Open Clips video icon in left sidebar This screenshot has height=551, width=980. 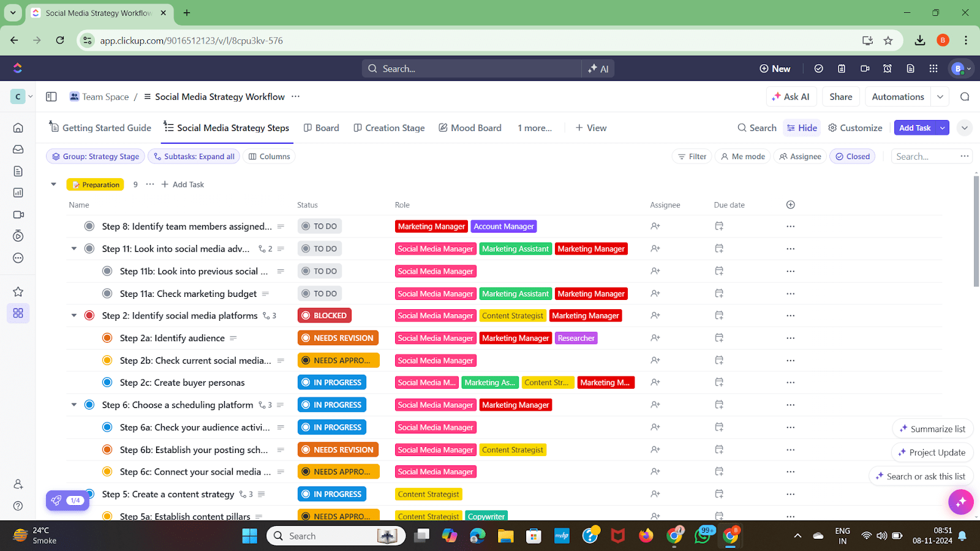18,214
